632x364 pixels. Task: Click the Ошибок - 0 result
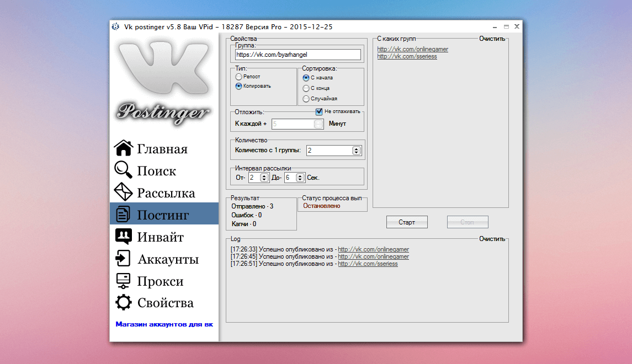coord(247,215)
